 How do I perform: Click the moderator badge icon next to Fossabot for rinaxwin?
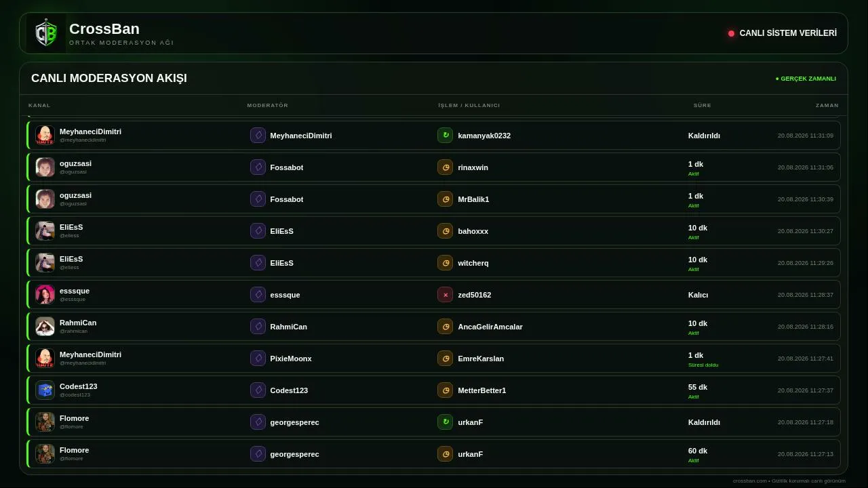click(258, 167)
